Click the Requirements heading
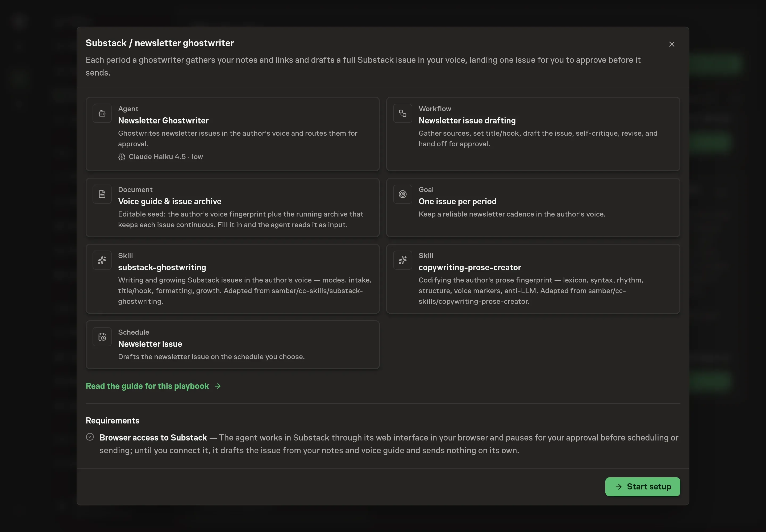The image size is (766, 532). click(112, 421)
